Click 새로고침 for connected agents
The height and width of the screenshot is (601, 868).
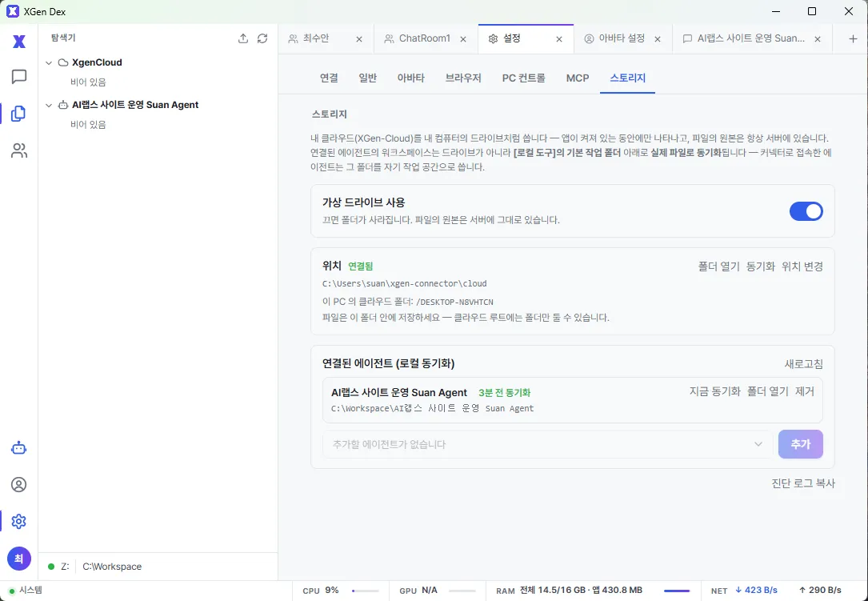tap(804, 364)
